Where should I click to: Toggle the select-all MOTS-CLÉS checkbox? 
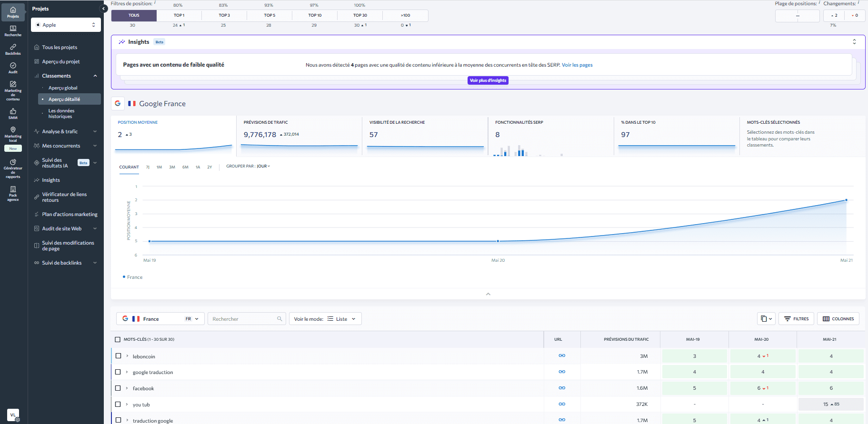pyautogui.click(x=118, y=339)
